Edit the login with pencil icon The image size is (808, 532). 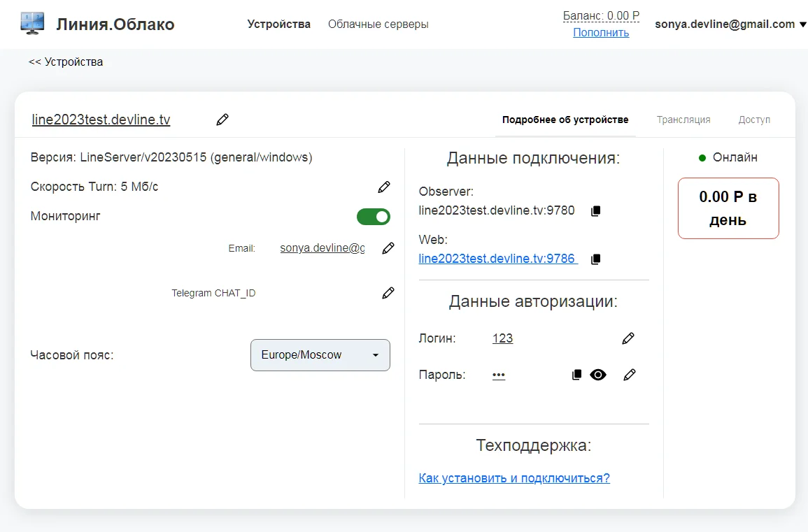click(x=628, y=338)
